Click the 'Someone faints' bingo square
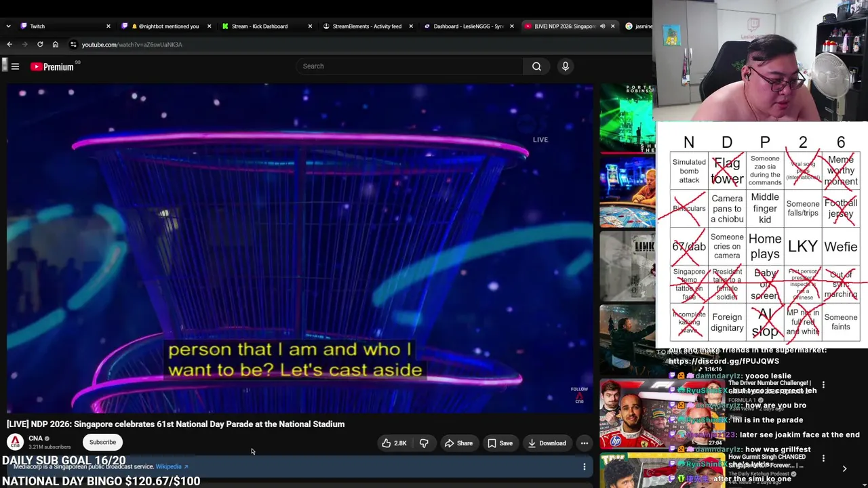This screenshot has width=868, height=488. pos(841,322)
